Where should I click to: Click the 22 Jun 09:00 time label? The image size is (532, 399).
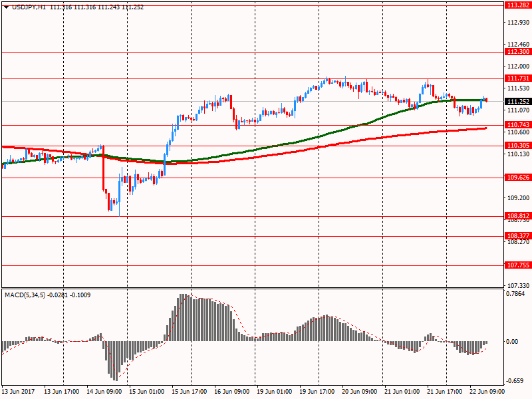tap(487, 392)
